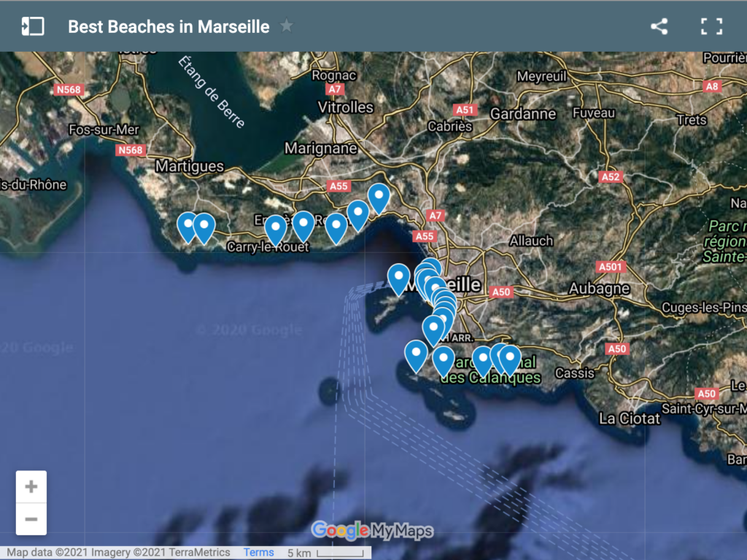This screenshot has width=747, height=560.
Task: View the map in fullscreen mode
Action: (711, 26)
